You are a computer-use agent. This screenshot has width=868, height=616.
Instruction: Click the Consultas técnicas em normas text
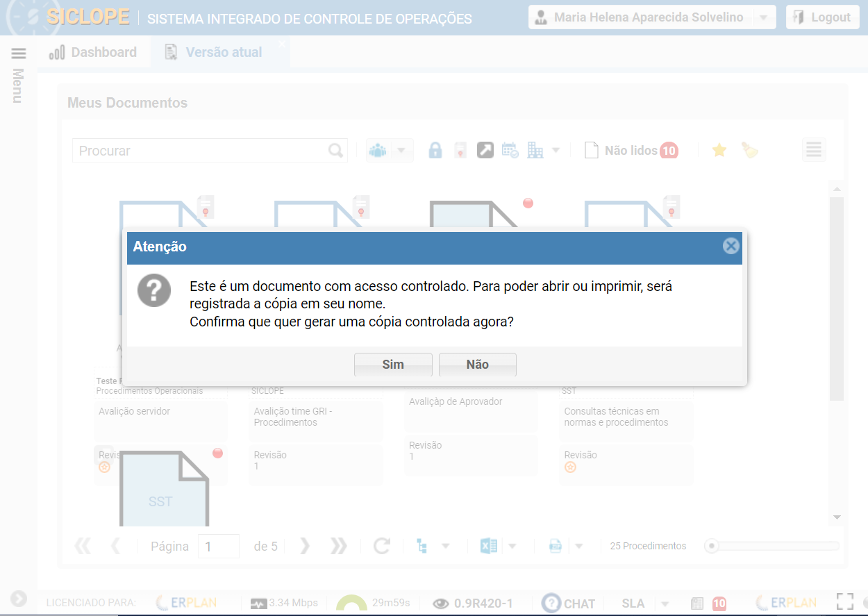tap(617, 417)
